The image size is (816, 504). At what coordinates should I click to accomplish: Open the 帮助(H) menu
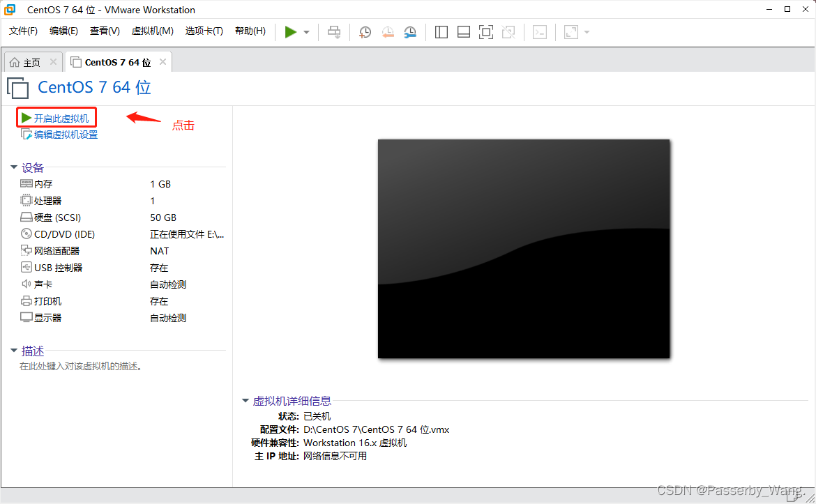(250, 31)
